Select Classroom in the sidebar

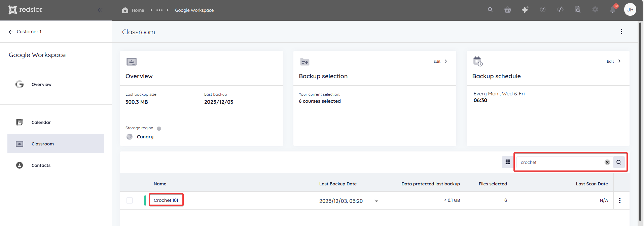coord(56,144)
